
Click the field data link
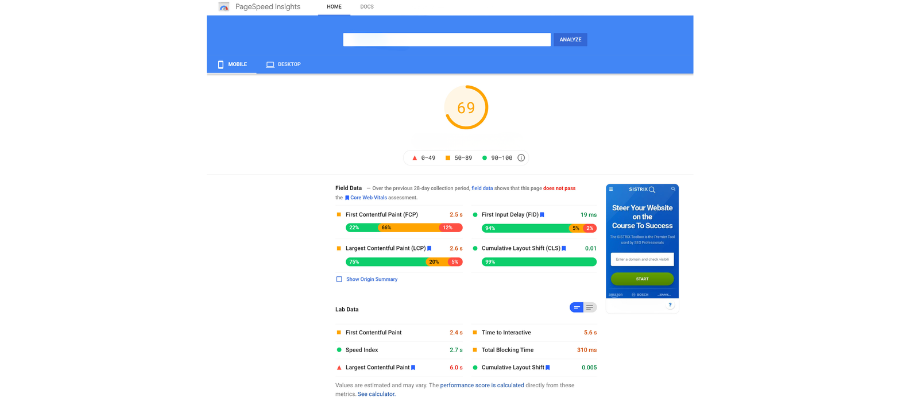click(483, 188)
